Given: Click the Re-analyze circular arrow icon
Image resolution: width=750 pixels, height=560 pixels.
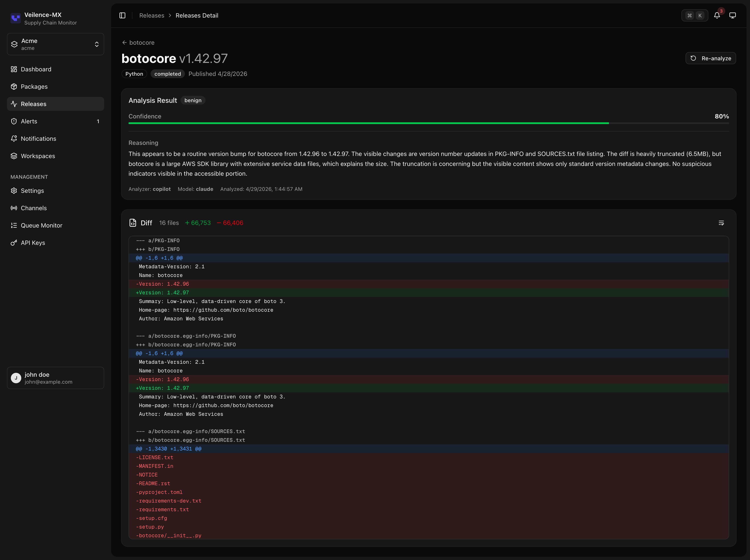Looking at the screenshot, I should [x=693, y=58].
